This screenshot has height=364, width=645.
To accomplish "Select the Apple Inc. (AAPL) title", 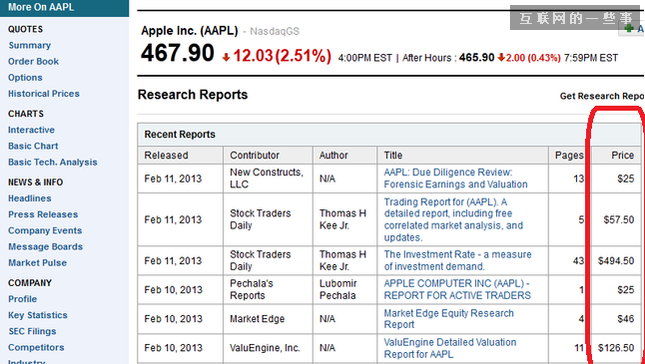I will pyautogui.click(x=189, y=31).
